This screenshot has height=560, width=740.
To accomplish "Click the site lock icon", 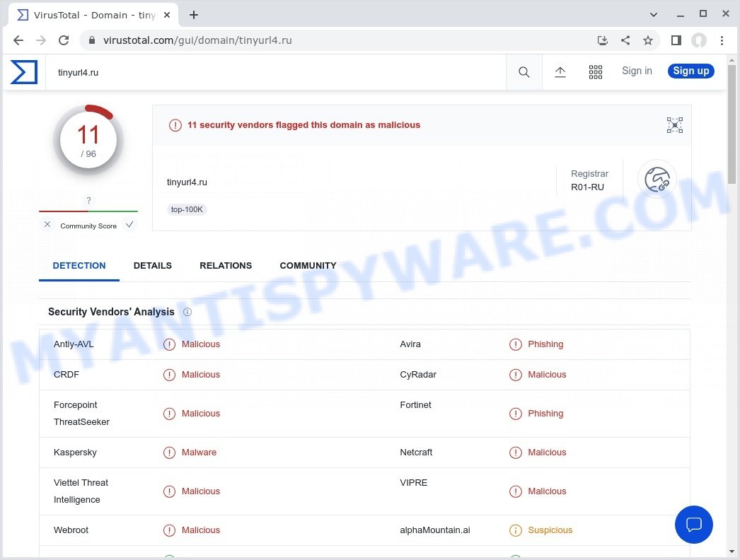I will click(92, 40).
